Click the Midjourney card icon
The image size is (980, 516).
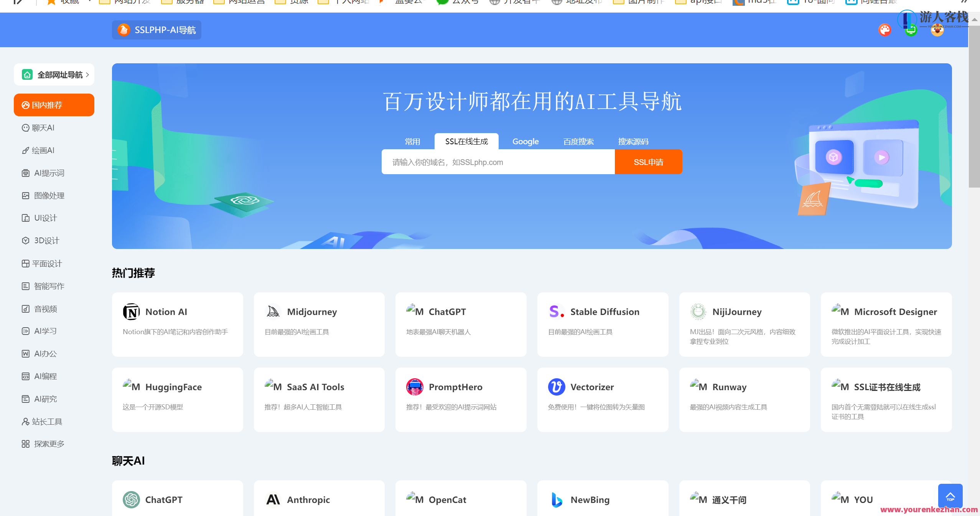click(272, 312)
